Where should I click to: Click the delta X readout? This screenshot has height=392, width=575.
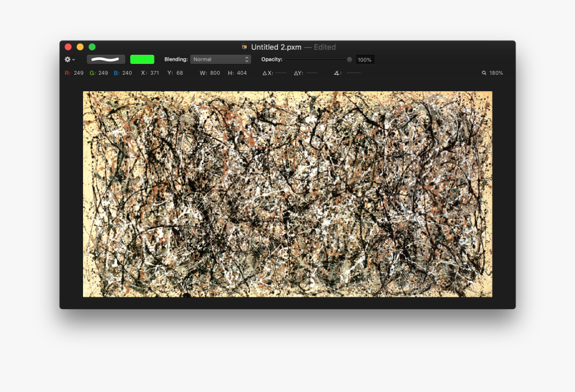[275, 73]
